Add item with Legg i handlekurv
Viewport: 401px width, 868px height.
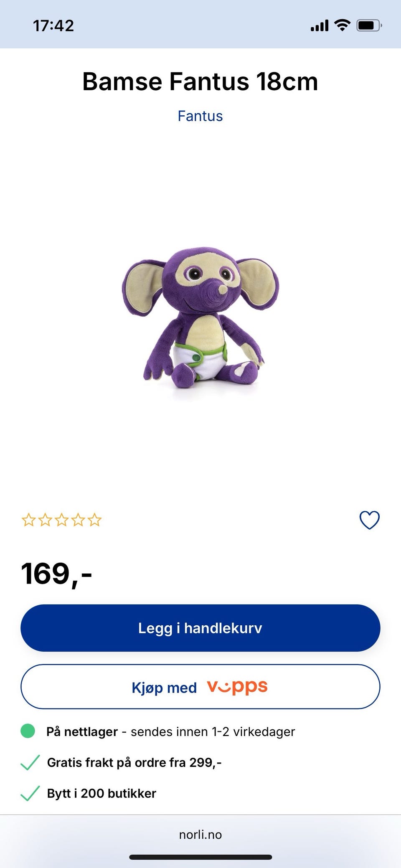coord(200,628)
